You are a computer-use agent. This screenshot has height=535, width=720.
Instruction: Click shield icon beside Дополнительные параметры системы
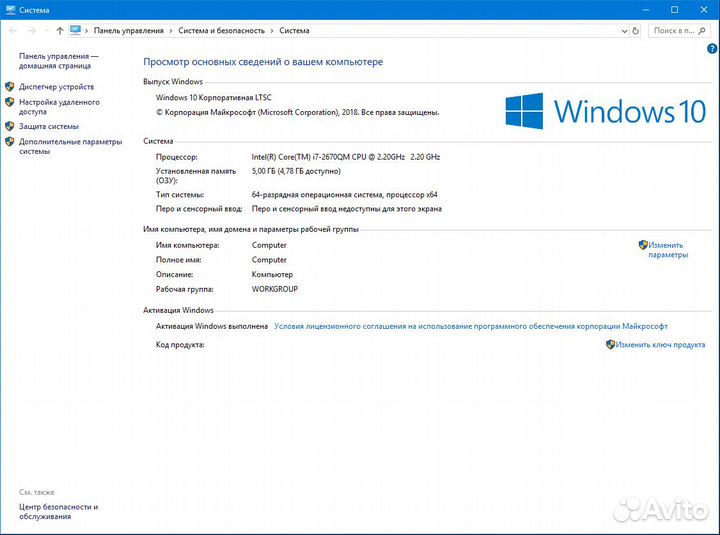pos(10,141)
